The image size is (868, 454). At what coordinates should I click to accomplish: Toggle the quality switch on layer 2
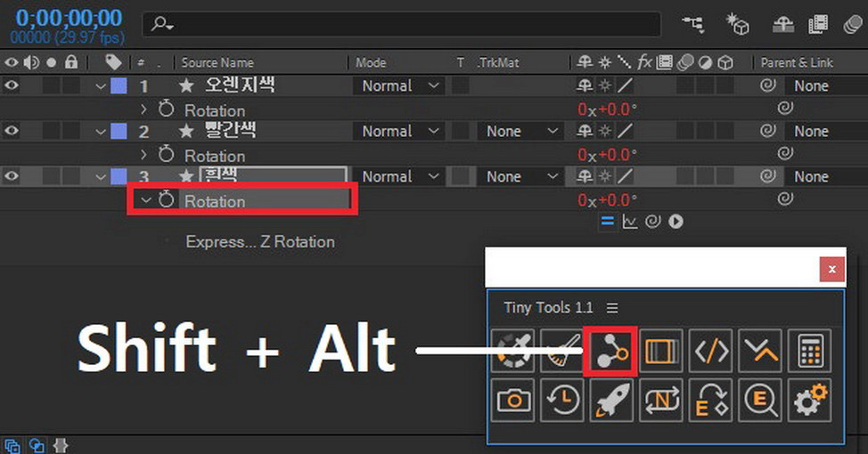tap(625, 131)
